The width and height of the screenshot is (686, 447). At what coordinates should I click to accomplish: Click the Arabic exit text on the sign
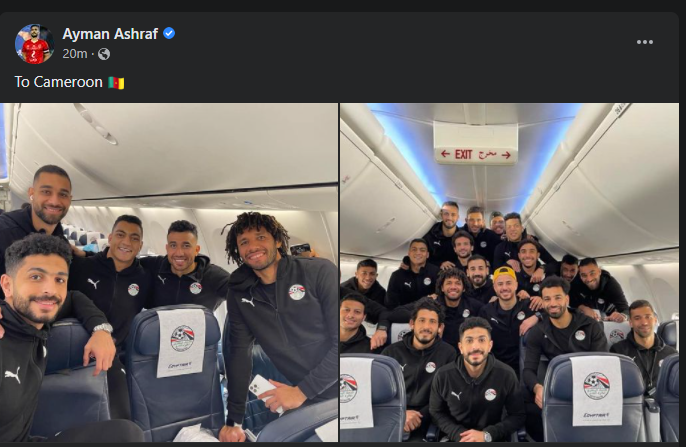[x=487, y=154]
